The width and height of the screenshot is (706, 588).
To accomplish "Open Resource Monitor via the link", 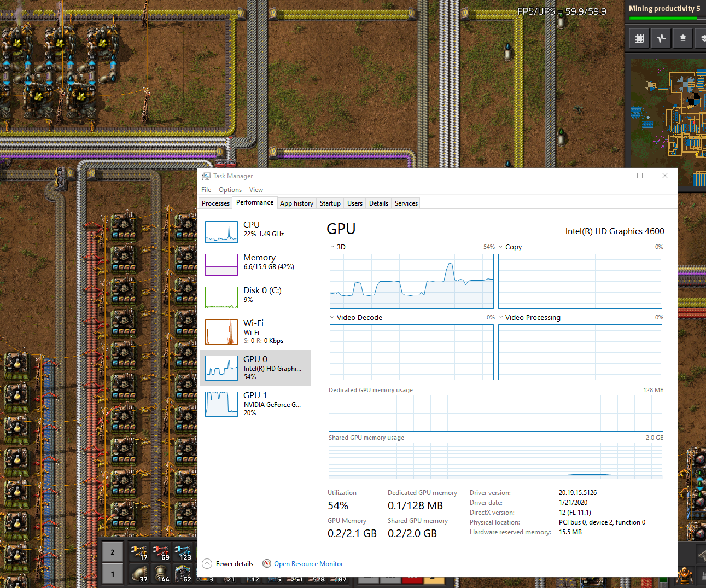I will coord(308,564).
